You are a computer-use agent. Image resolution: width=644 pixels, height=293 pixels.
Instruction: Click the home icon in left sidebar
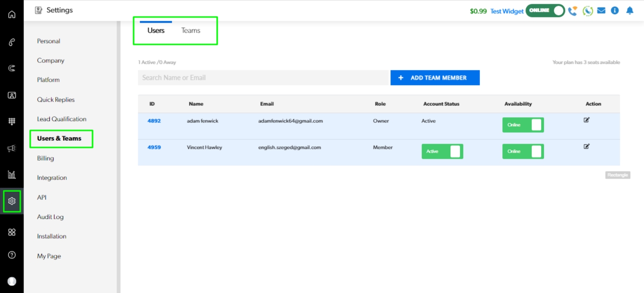tap(12, 14)
